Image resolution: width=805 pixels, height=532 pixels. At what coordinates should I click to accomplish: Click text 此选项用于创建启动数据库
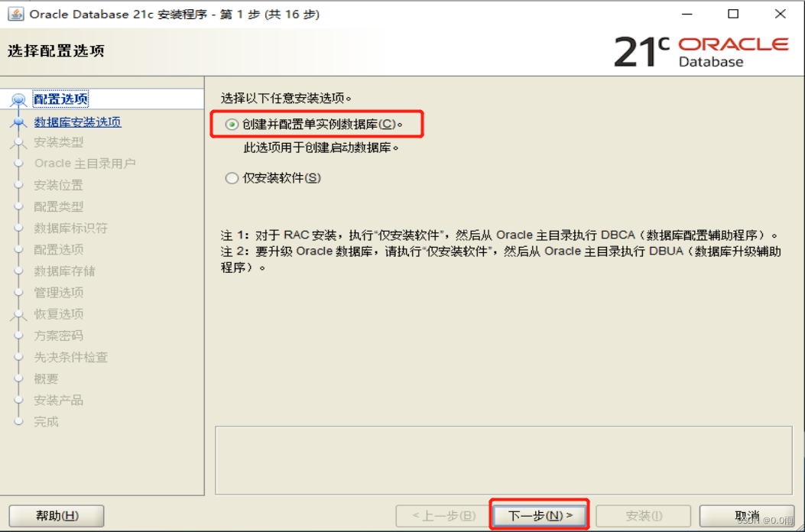(x=321, y=148)
